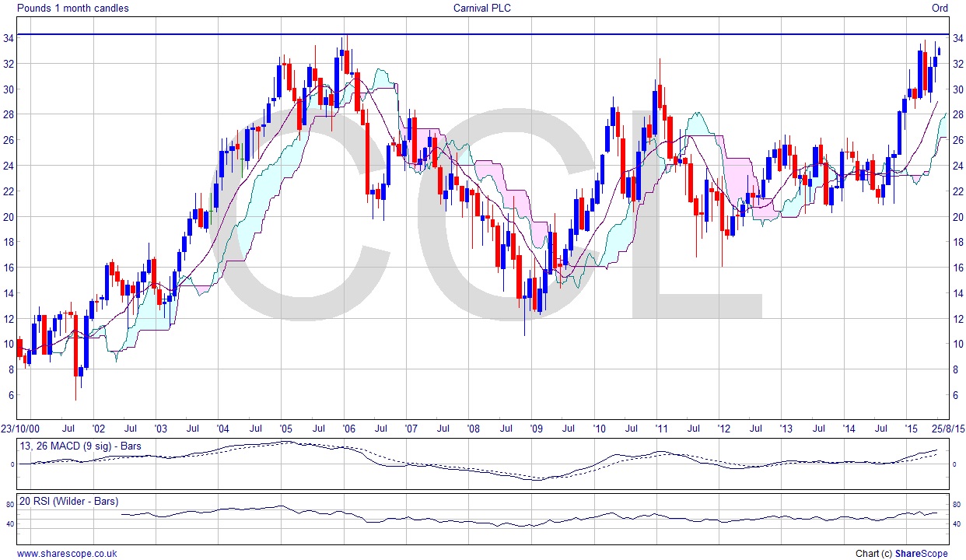Click the most recent blue candle in 2015

(940, 51)
